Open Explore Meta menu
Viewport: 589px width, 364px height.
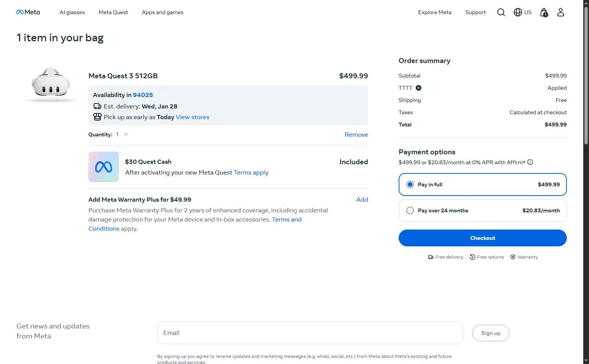click(435, 12)
